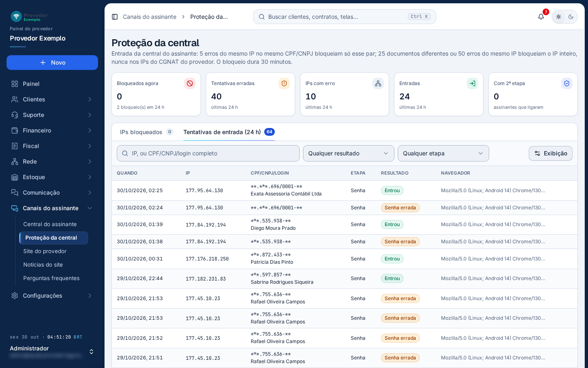
Task: Click the blocked circle icon in Bloqueados agora
Action: (190, 83)
